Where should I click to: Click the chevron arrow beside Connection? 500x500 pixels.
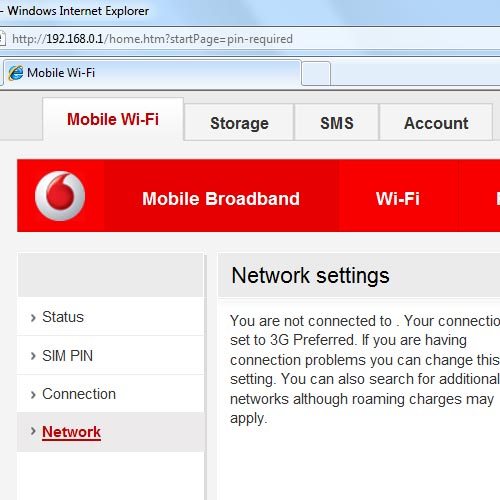point(33,395)
